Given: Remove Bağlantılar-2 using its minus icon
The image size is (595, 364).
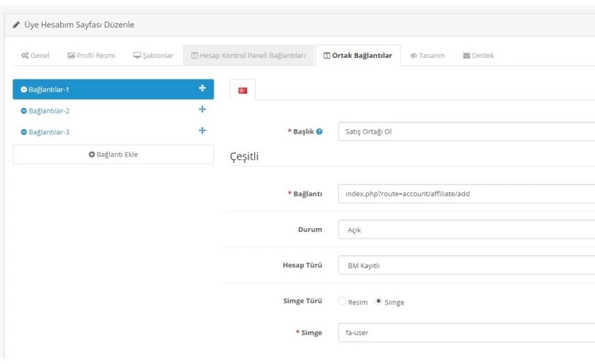Looking at the screenshot, I should (x=24, y=111).
